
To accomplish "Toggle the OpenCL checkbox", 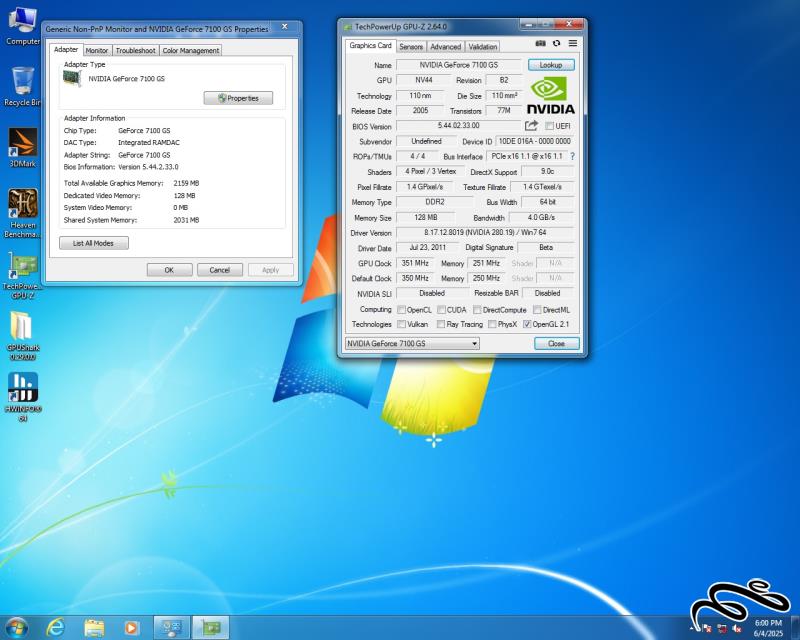I will coord(402,310).
